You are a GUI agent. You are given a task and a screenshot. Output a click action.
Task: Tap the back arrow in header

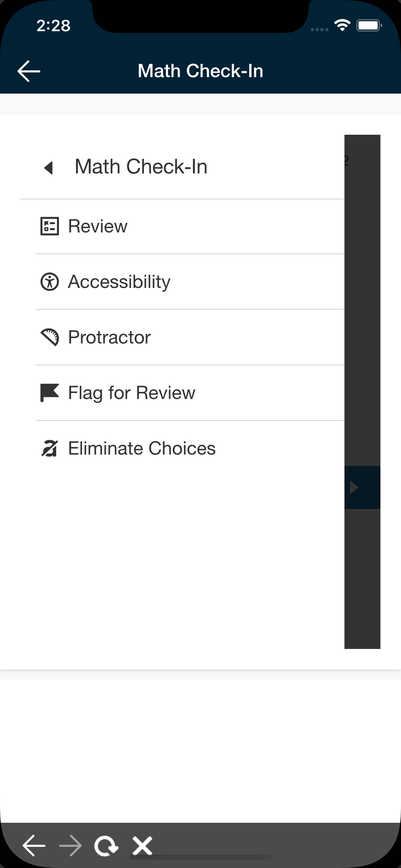[x=29, y=71]
